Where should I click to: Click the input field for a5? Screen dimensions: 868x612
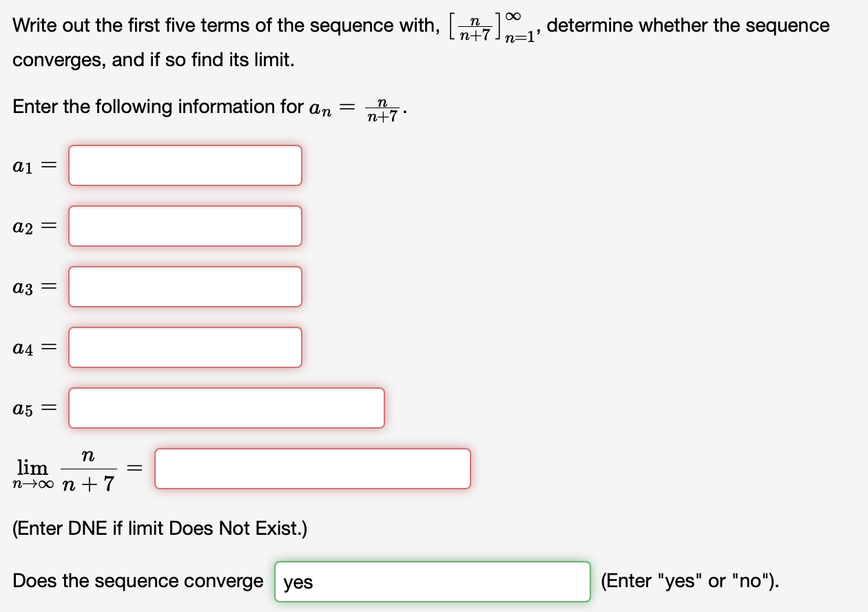click(x=226, y=408)
